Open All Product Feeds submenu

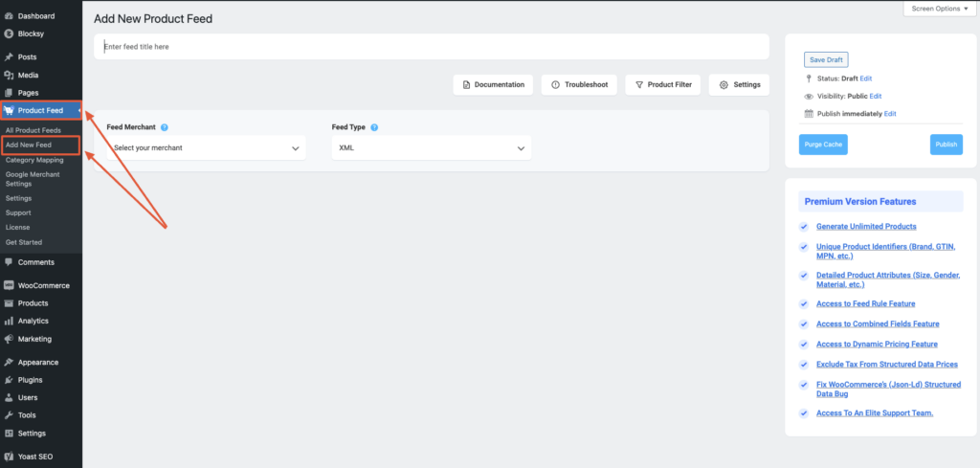[33, 130]
